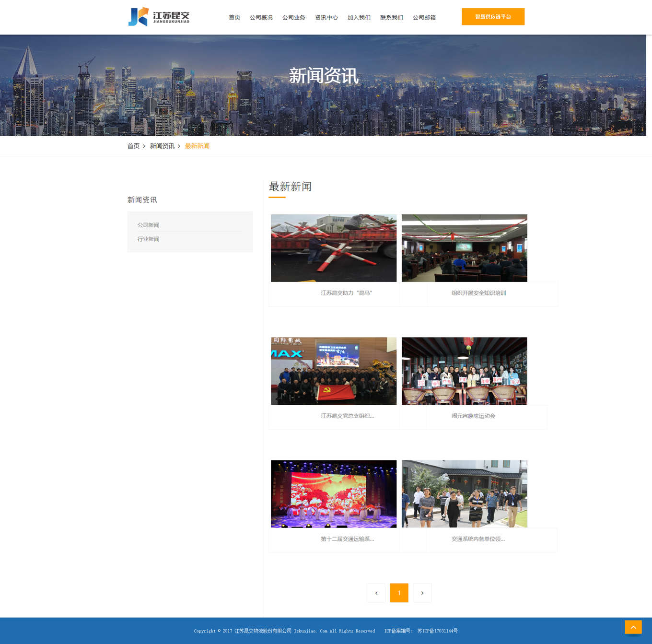Open the 智慧供应链平台 button

coord(493,17)
